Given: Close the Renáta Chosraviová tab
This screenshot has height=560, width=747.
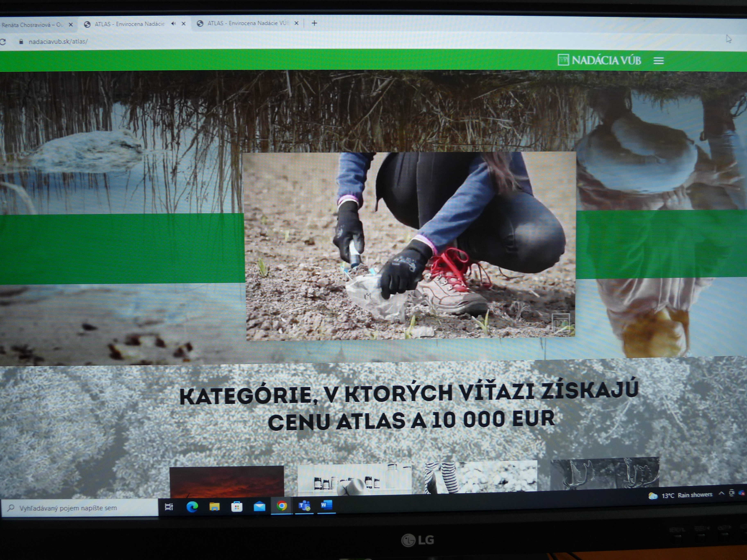Looking at the screenshot, I should [71, 25].
